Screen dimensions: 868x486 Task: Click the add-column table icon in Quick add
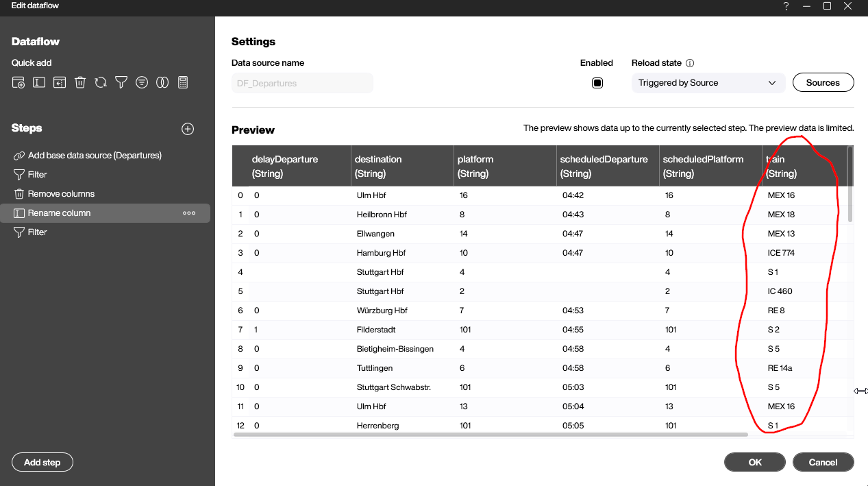(x=18, y=83)
